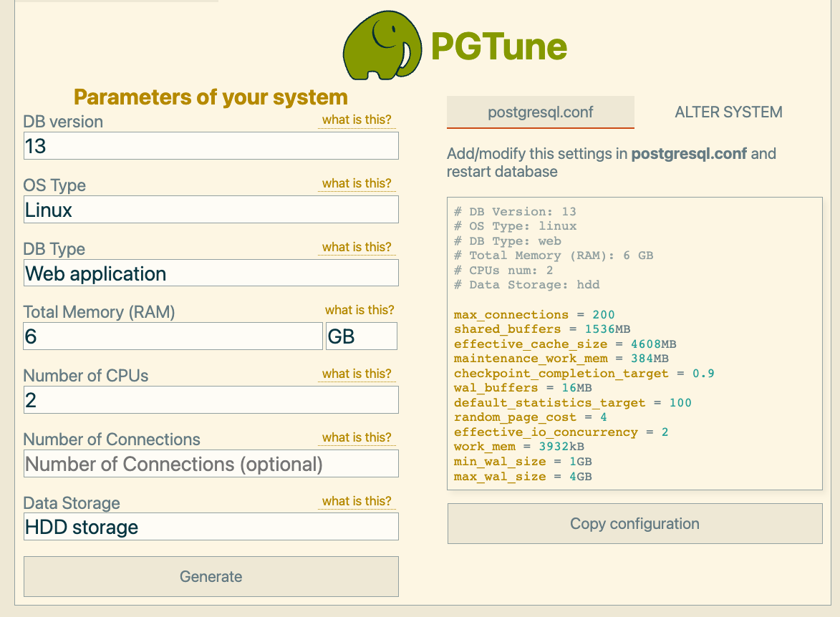Click the 'Parameters of your system' heading
Screen dimensions: 840x617
(x=211, y=97)
